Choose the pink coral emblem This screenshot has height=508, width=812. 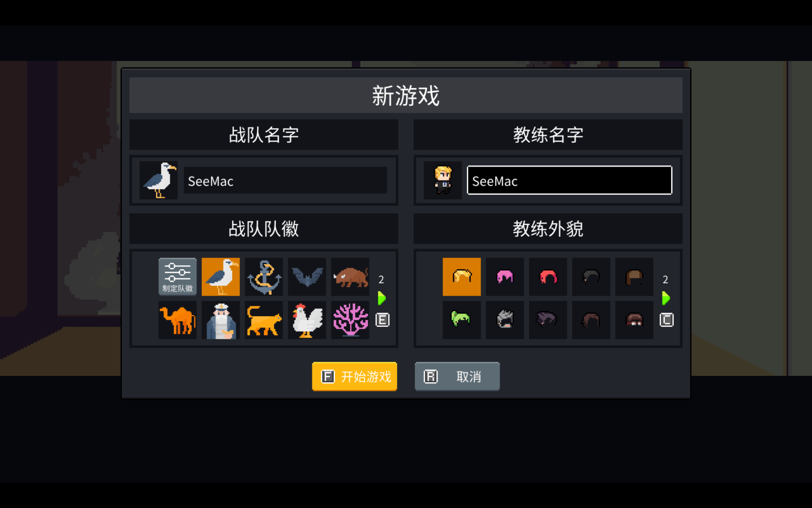[x=350, y=320]
